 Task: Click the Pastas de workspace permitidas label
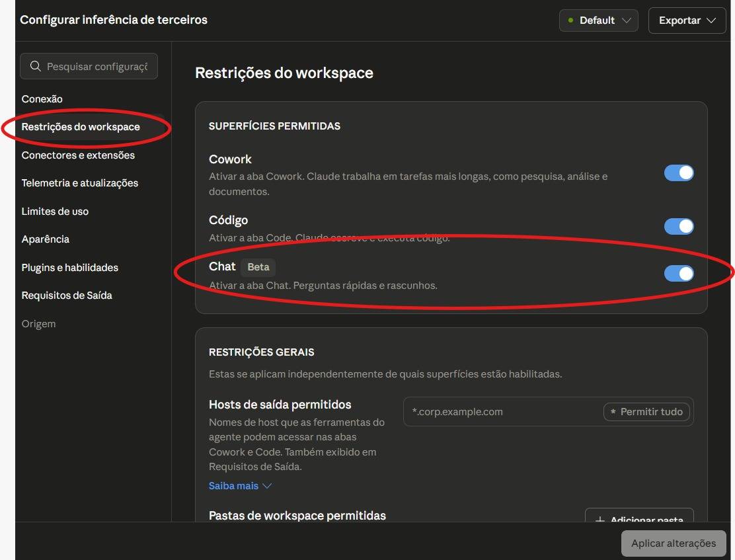coord(297,516)
